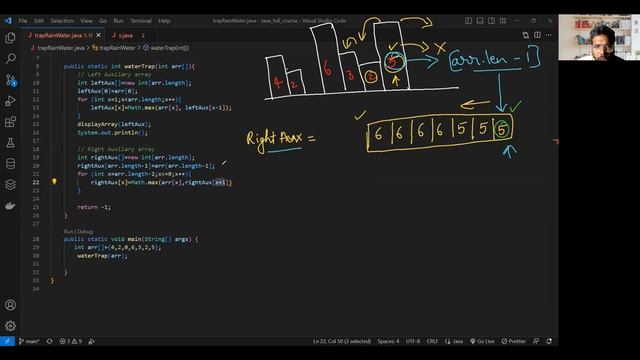Open the Edit menu
This screenshot has height=360, width=640.
39,21
